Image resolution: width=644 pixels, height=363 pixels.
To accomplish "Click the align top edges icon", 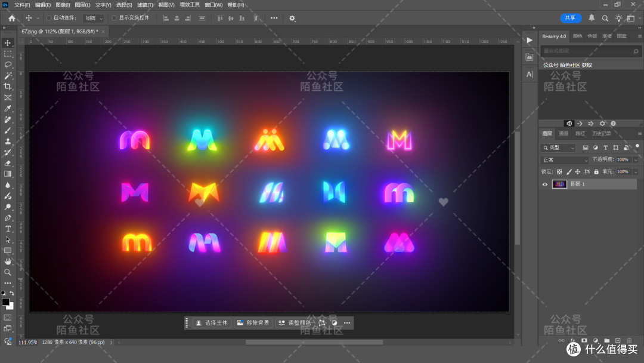I will coord(219,18).
